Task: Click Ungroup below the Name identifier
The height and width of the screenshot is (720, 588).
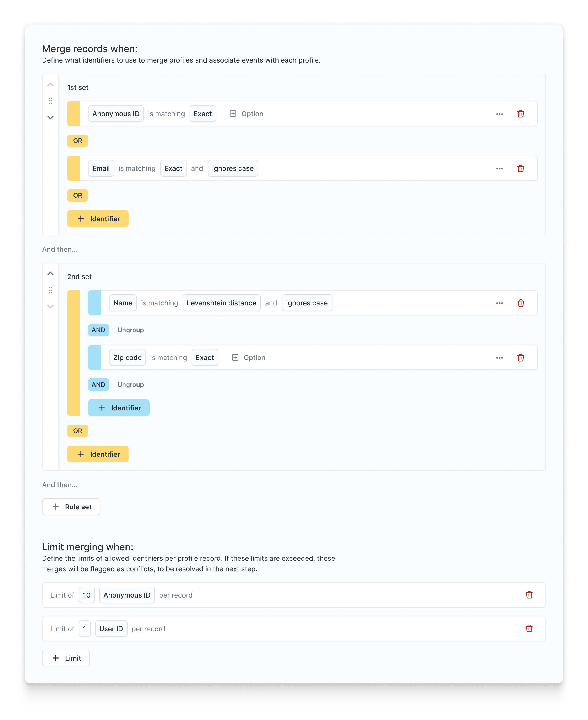Action: tap(130, 330)
